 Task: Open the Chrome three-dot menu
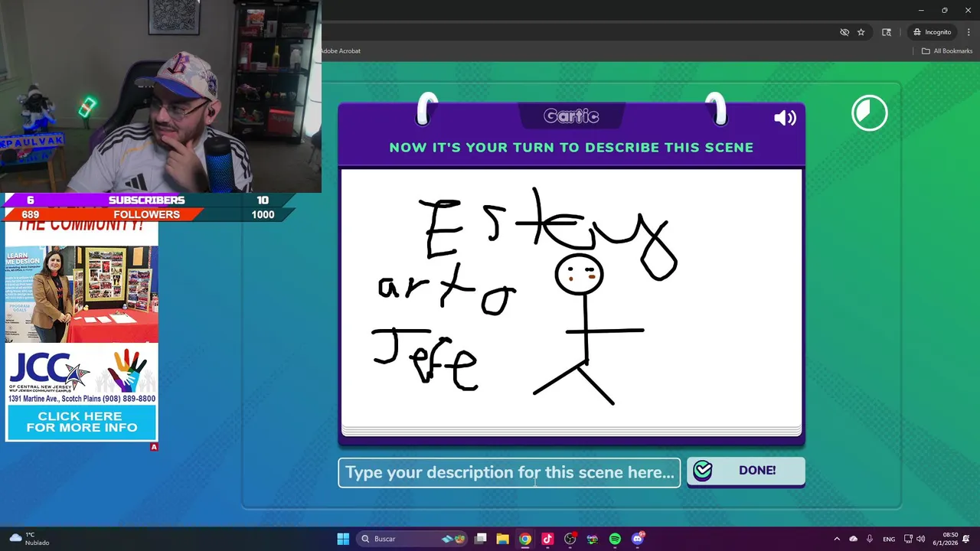[x=969, y=32]
